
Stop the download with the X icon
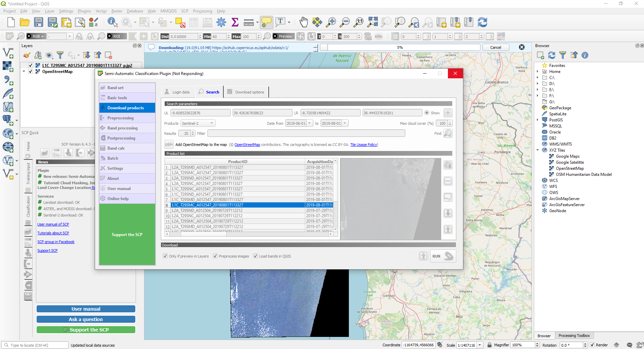522,47
